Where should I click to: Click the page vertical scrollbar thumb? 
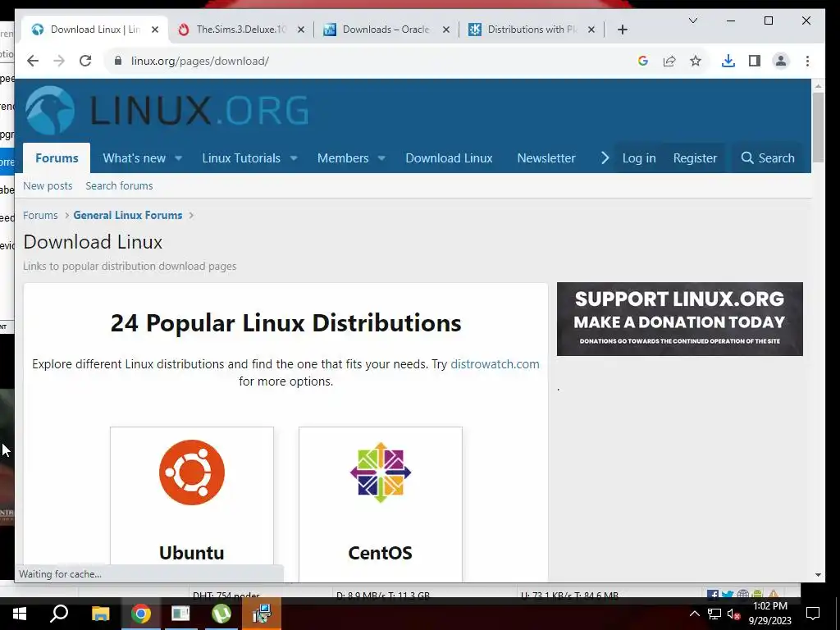pos(818,127)
